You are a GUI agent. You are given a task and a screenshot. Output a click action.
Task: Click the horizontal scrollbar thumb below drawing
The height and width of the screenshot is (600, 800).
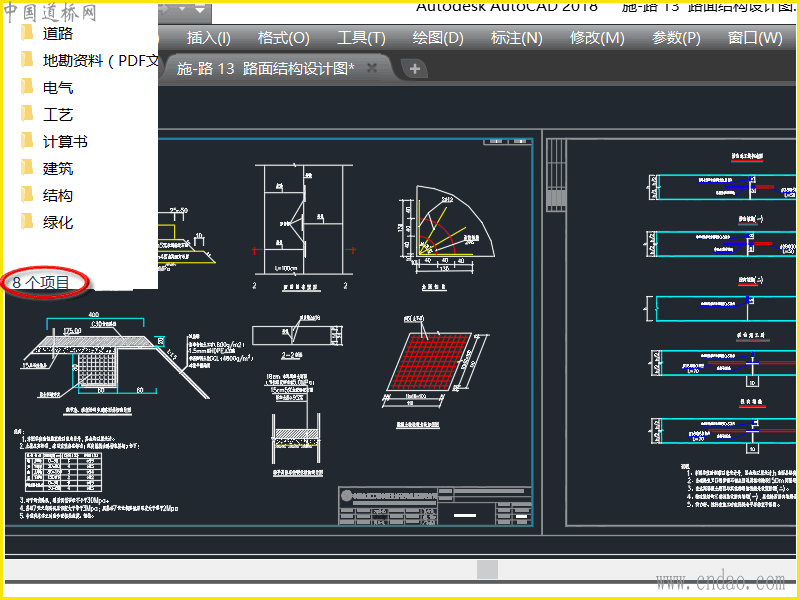click(487, 569)
